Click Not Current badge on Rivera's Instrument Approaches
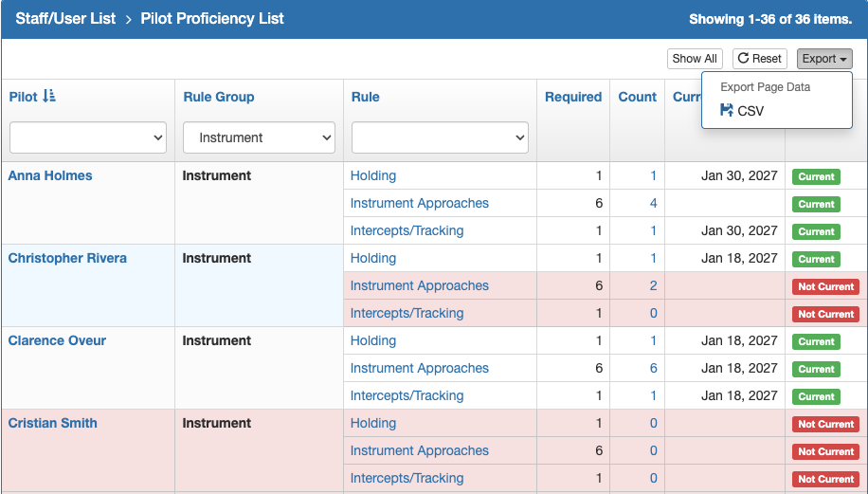The image size is (868, 494). tap(825, 287)
